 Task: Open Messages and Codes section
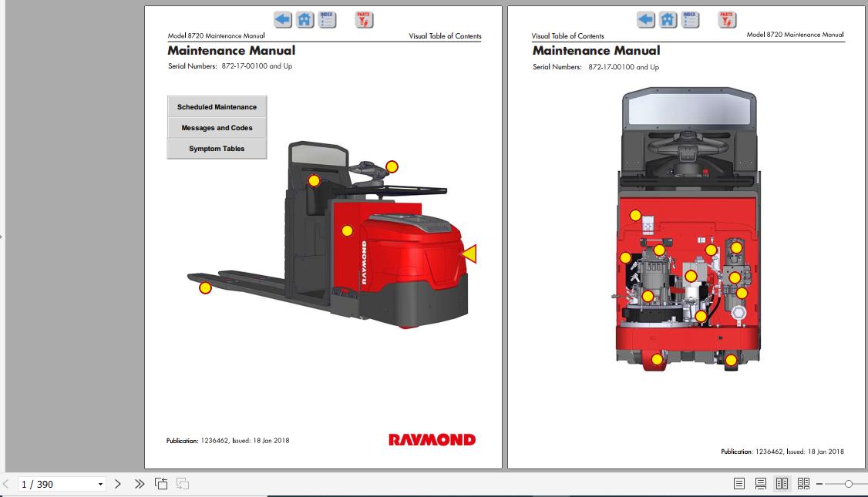(217, 128)
